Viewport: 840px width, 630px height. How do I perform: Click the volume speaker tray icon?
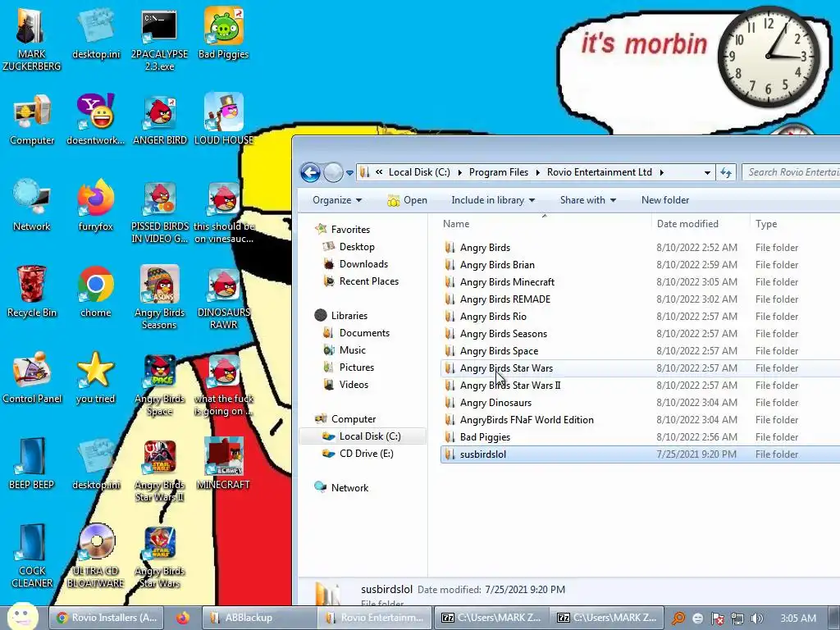(757, 619)
